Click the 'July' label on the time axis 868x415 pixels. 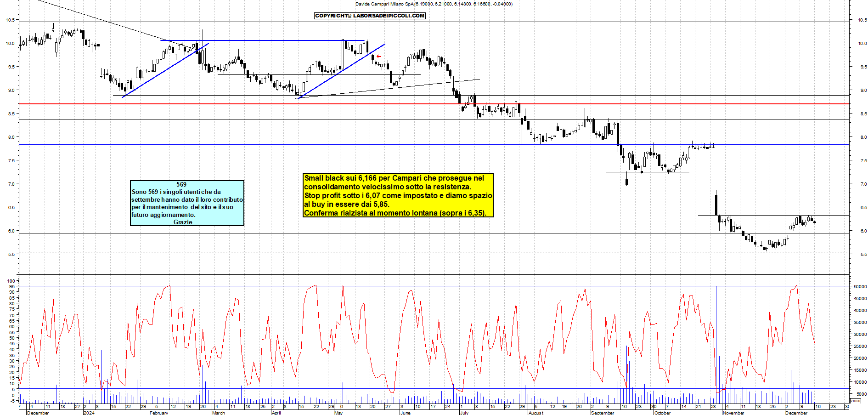464,413
